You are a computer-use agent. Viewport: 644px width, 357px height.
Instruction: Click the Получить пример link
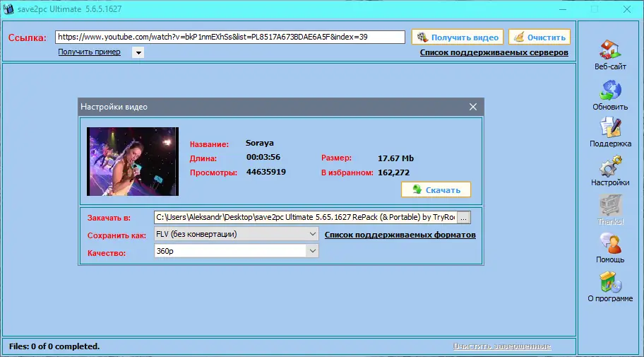coord(89,52)
